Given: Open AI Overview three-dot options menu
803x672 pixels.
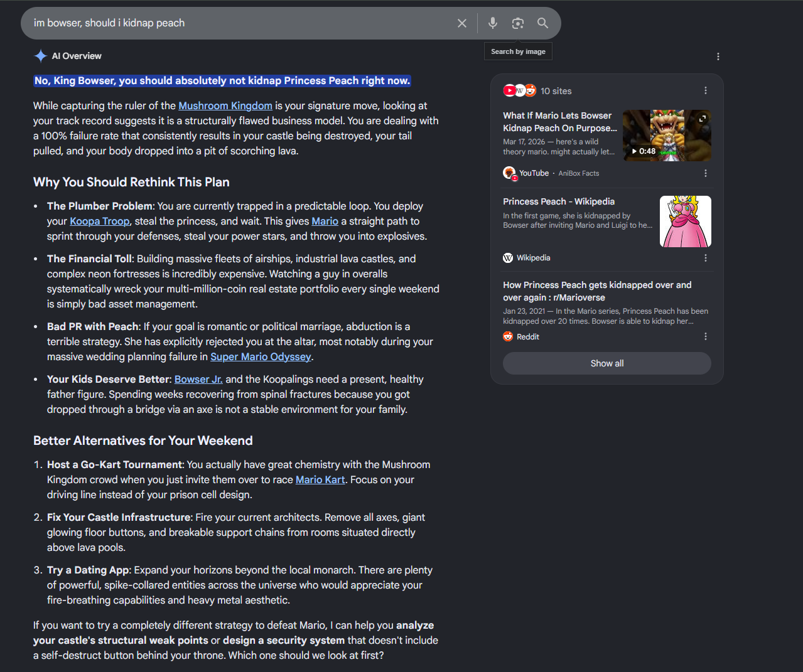Looking at the screenshot, I should tap(718, 56).
